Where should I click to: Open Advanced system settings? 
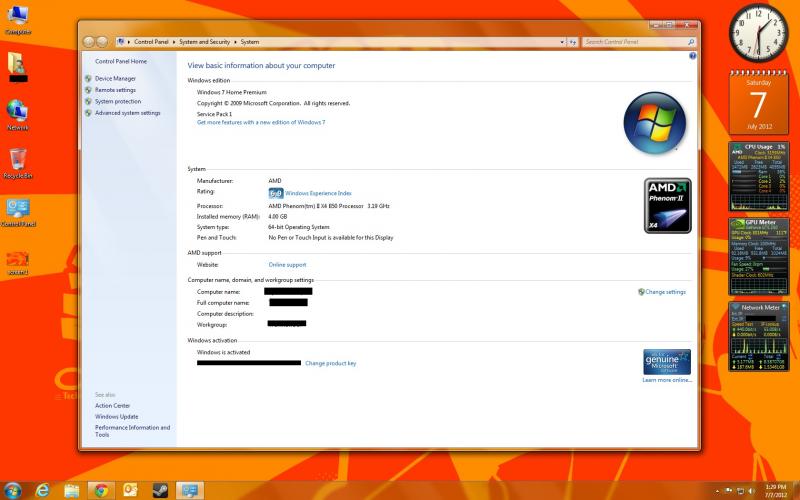click(128, 113)
